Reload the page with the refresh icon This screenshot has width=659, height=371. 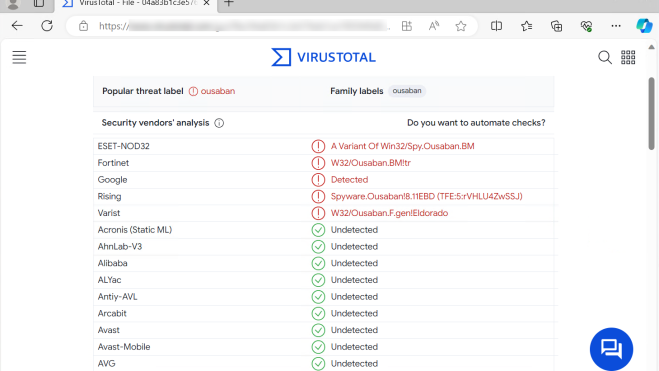point(47,26)
